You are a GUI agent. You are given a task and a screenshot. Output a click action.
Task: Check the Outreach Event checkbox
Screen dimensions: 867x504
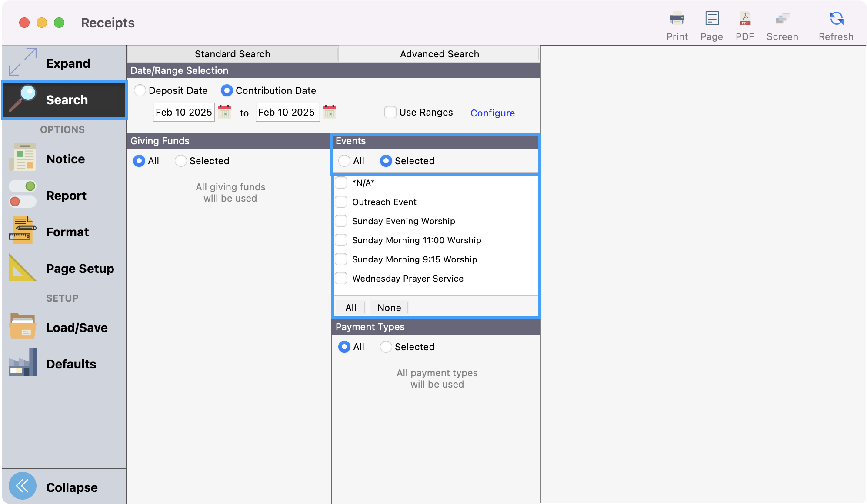341,202
